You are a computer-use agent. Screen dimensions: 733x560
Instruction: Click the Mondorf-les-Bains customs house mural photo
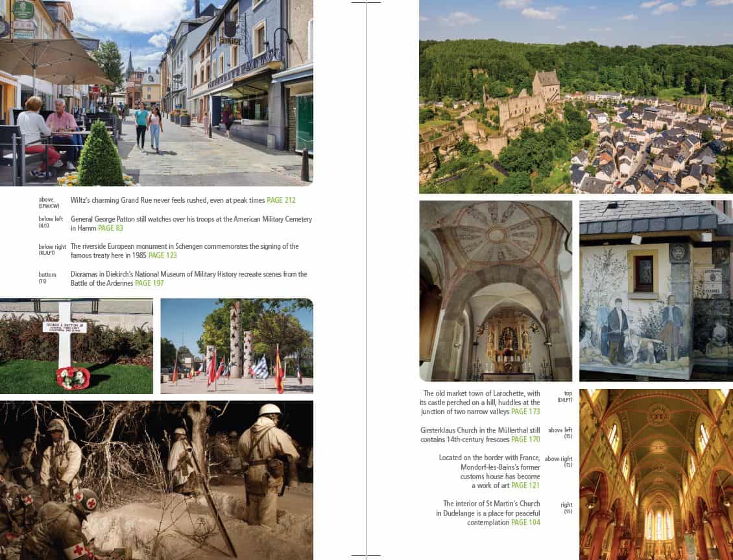pyautogui.click(x=656, y=290)
